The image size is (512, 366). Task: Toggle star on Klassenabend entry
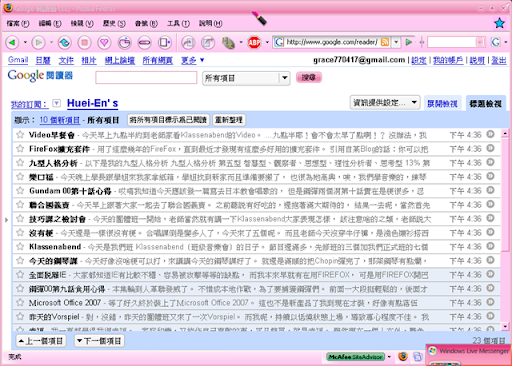20,247
